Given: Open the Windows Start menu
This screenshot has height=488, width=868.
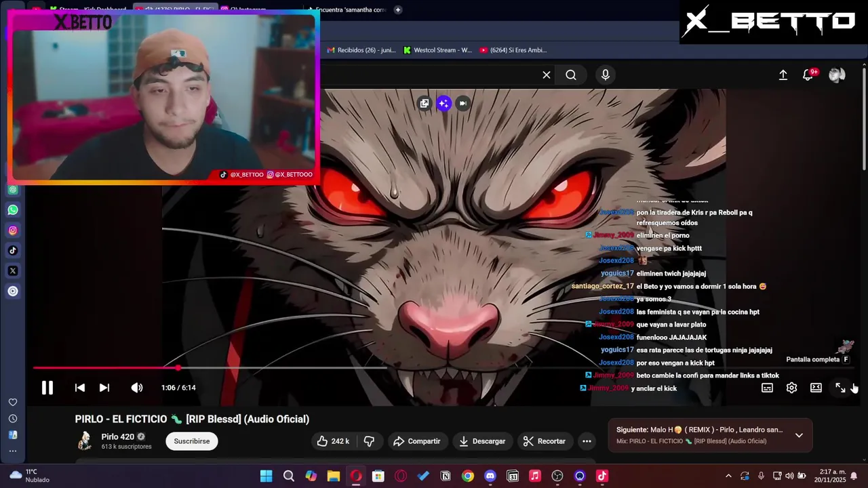Looking at the screenshot, I should pyautogui.click(x=267, y=476).
